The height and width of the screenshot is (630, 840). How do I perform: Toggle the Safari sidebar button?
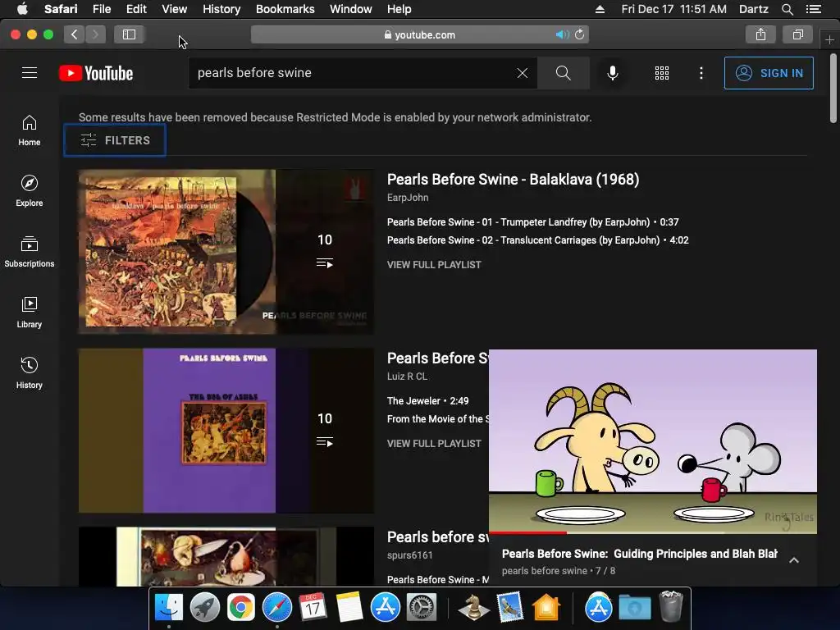[129, 34]
